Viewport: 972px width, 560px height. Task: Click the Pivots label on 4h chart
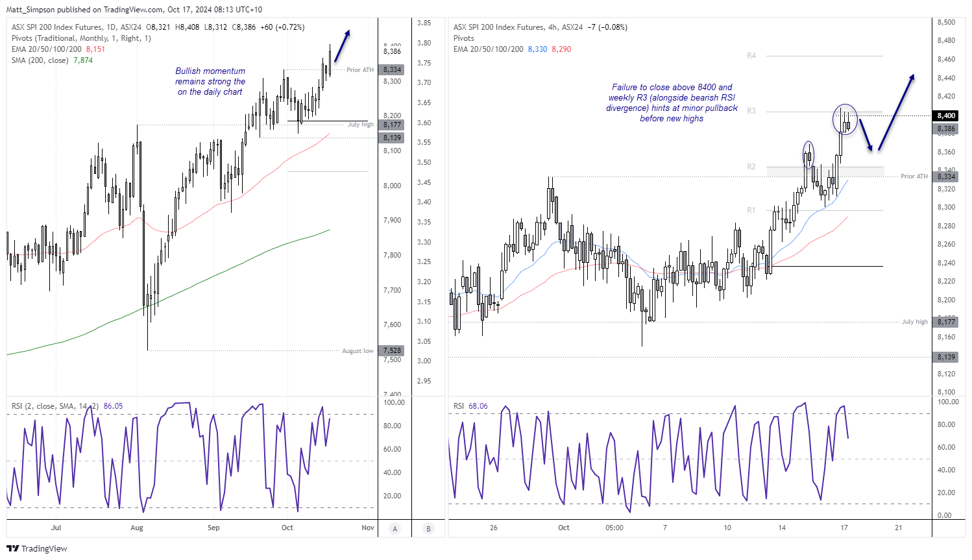click(464, 38)
